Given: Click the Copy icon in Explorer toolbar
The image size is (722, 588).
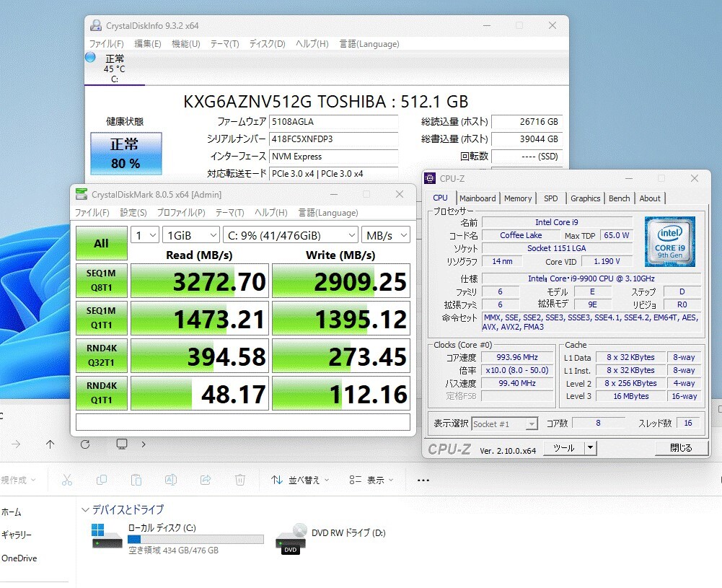Looking at the screenshot, I should click(x=102, y=480).
